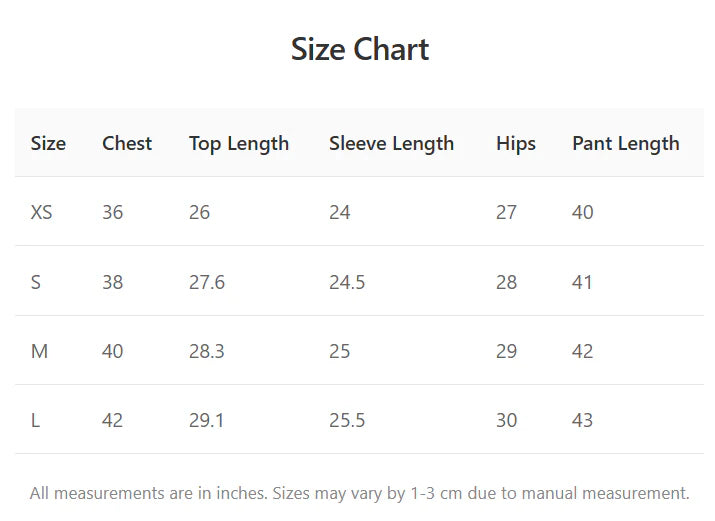Select the Size column header
Image resolution: width=715 pixels, height=521 pixels.
click(x=48, y=143)
